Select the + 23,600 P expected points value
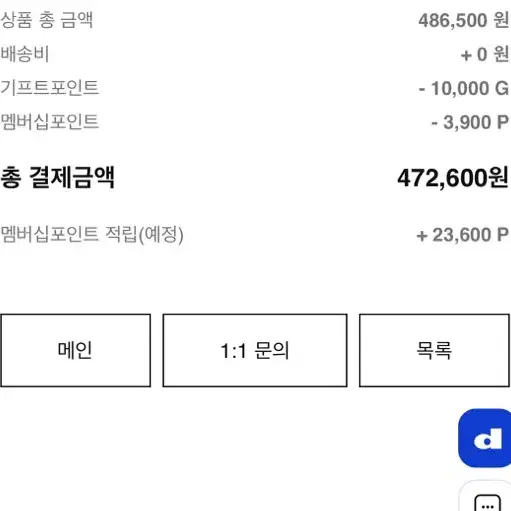 pos(463,235)
